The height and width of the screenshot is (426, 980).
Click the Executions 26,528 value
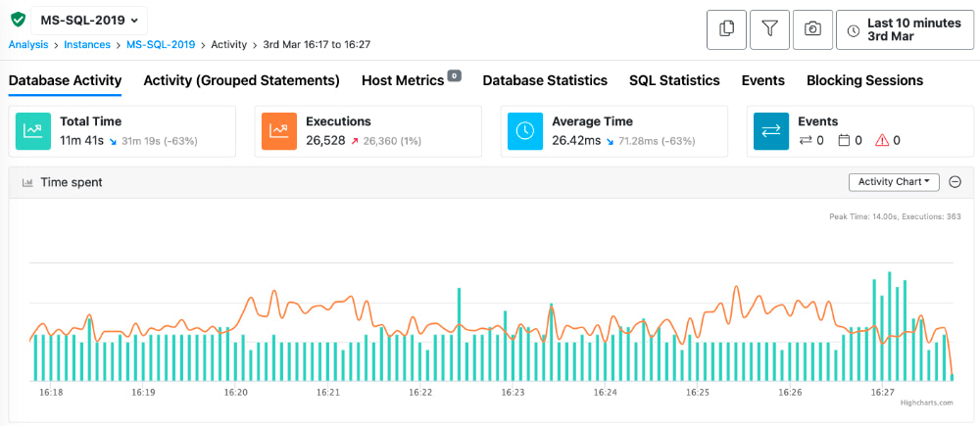coord(325,141)
